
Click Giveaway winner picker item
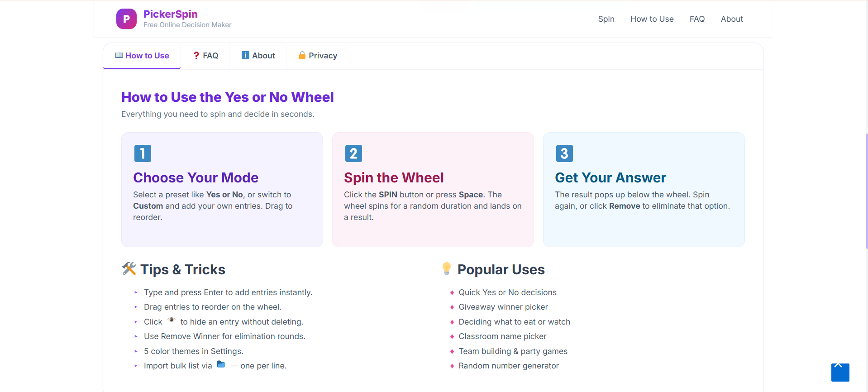click(503, 307)
